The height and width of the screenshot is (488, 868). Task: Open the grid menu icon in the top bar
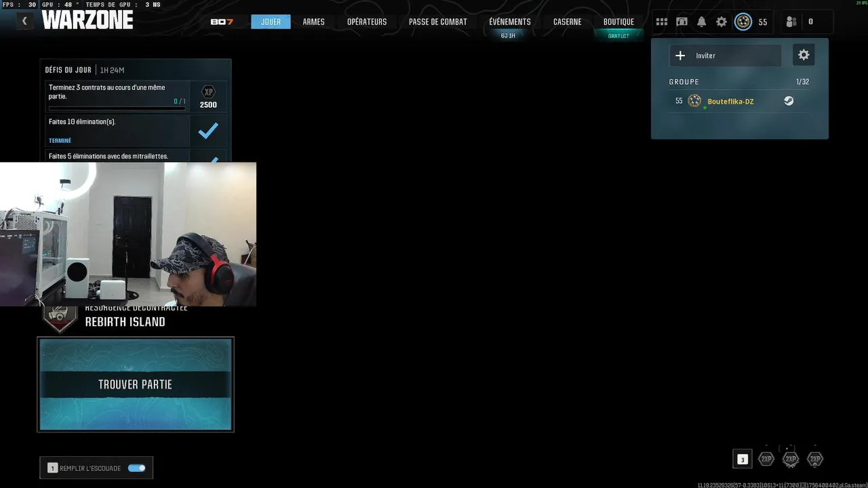point(662,22)
